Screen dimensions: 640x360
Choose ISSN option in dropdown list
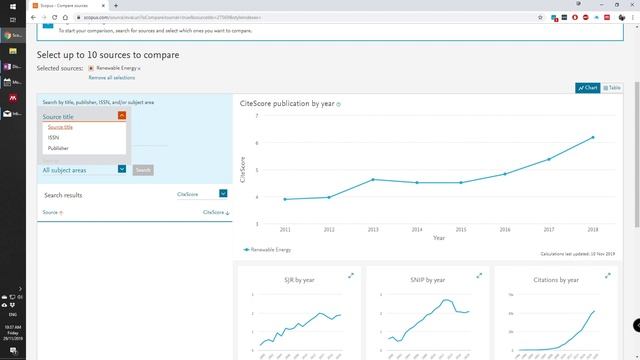click(x=53, y=138)
